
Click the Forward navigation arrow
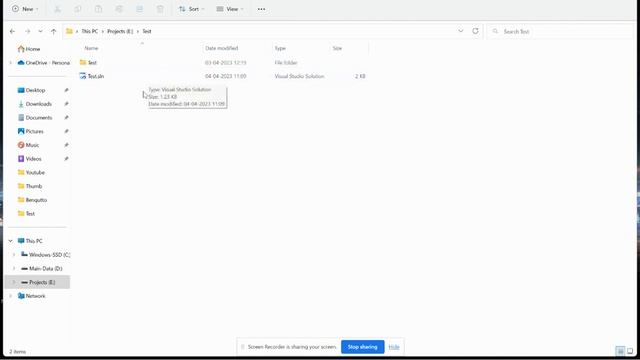point(27,31)
